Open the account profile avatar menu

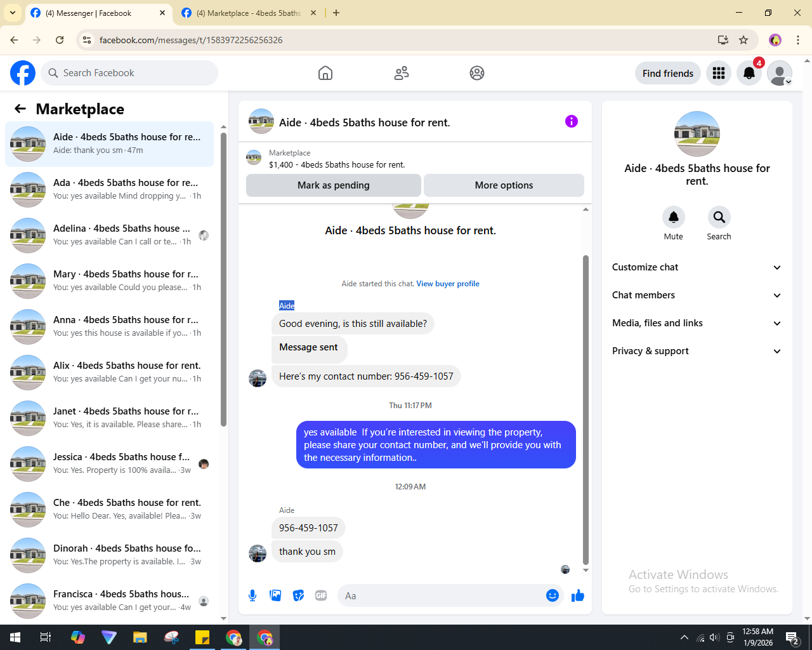click(780, 73)
